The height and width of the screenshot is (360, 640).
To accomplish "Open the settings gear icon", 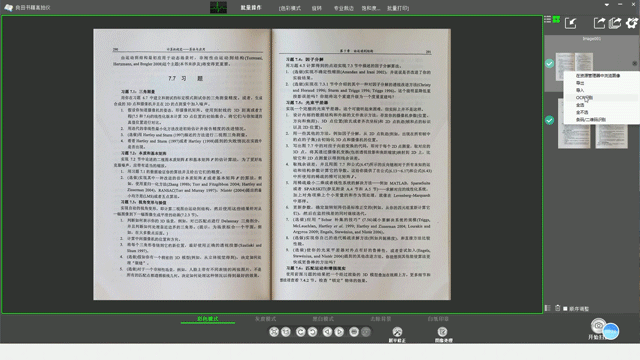I will pos(632,23).
